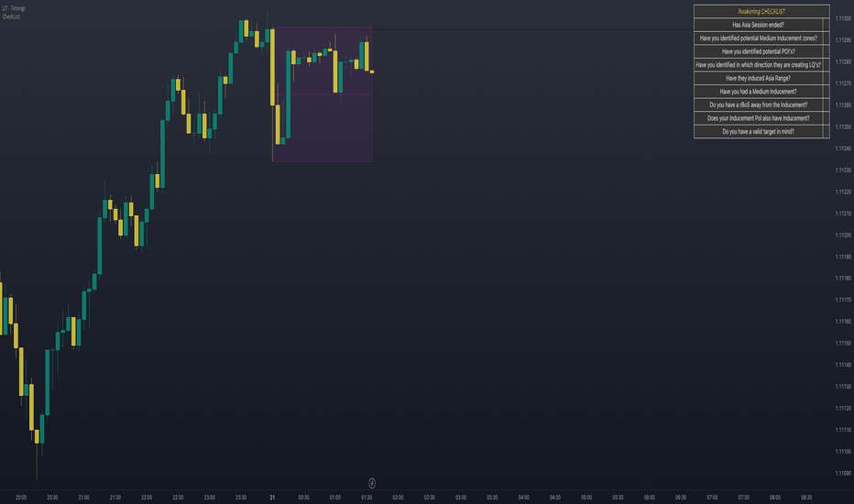The width and height of the screenshot is (854, 504).
Task: Click 1.11200 on the price scale
Action: click(x=843, y=236)
